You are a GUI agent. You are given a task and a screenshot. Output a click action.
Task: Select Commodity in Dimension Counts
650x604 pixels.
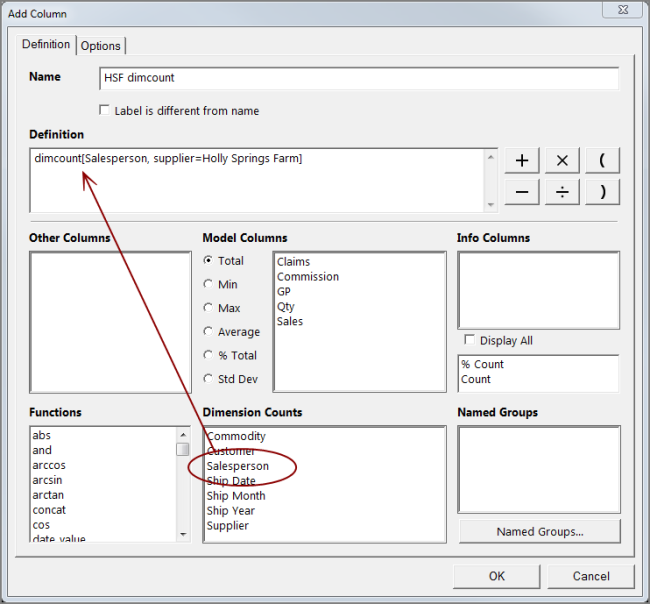point(236,436)
